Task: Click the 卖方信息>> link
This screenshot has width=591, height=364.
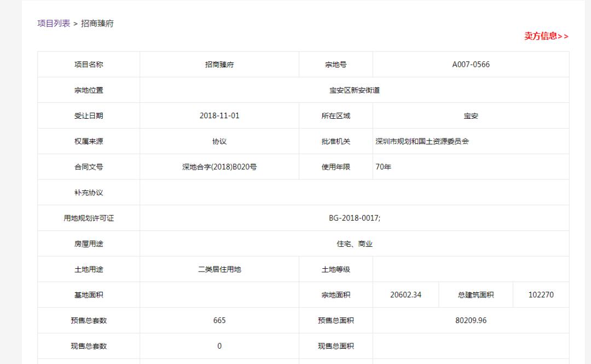Action: pyautogui.click(x=546, y=36)
